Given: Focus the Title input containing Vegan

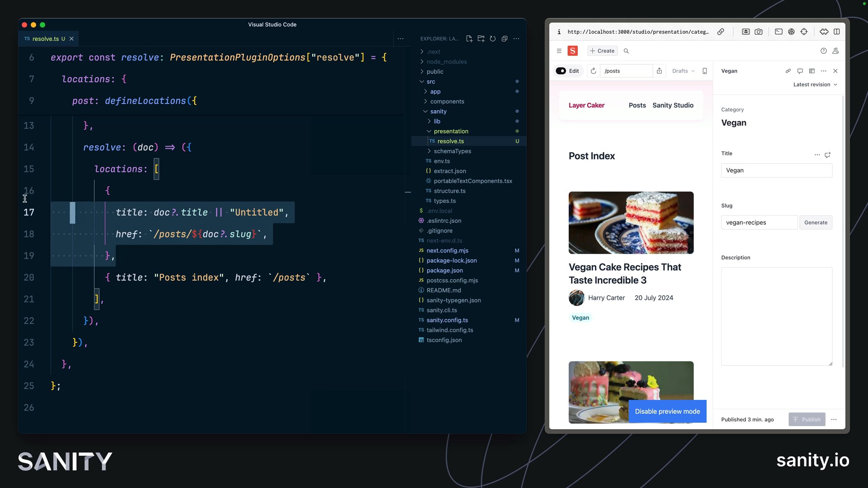Looking at the screenshot, I should pyautogui.click(x=776, y=170).
